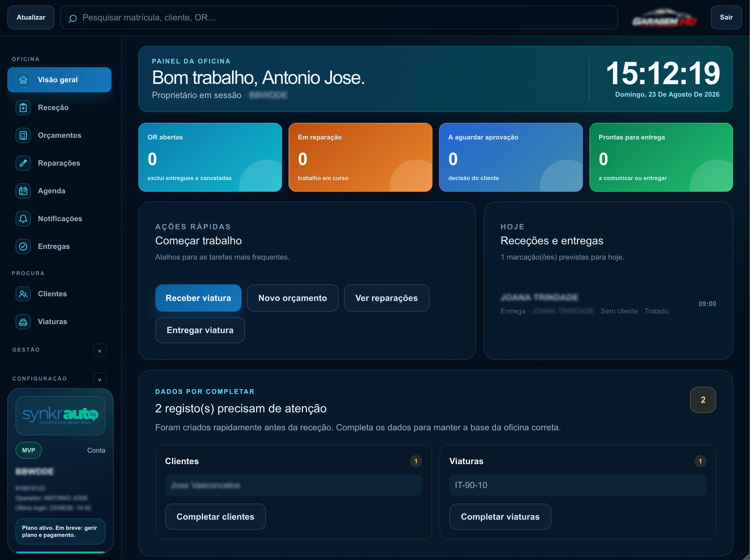Click Novo orçamento button
This screenshot has height=560, width=750.
[292, 298]
